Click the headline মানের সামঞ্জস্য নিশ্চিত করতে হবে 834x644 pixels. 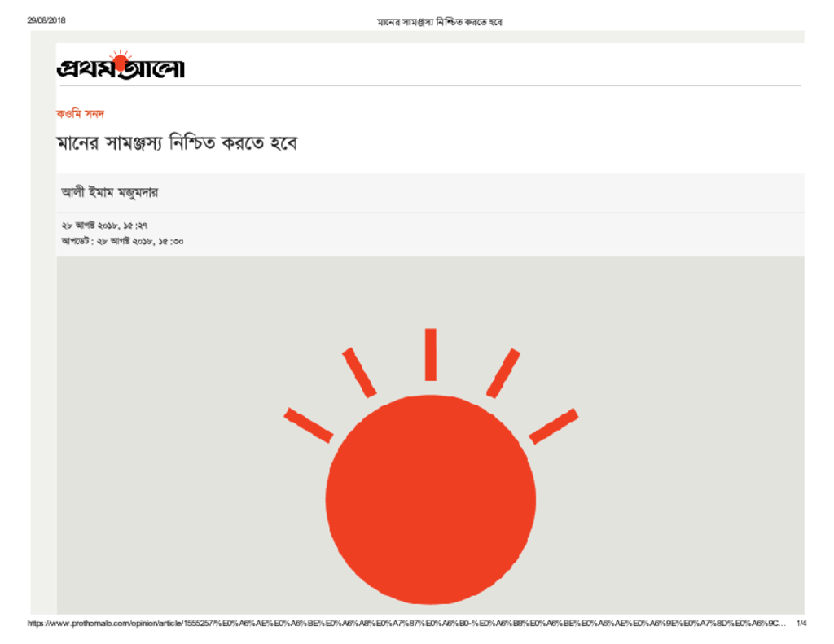click(x=177, y=143)
